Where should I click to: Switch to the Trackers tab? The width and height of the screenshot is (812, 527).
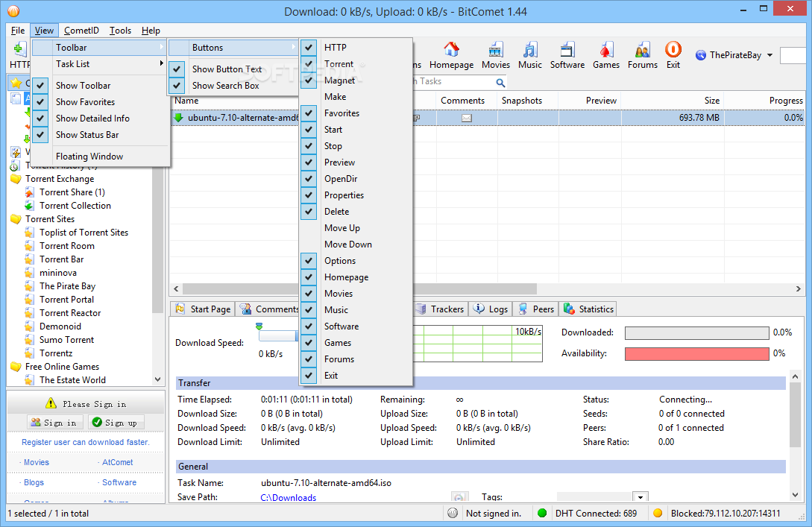pos(441,309)
